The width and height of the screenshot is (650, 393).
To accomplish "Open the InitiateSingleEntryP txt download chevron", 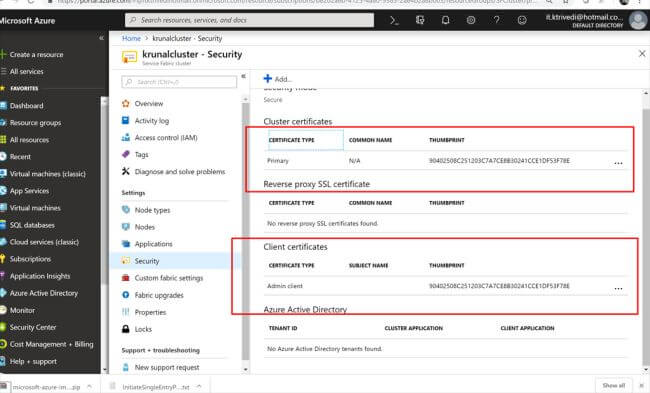I will coord(199,386).
